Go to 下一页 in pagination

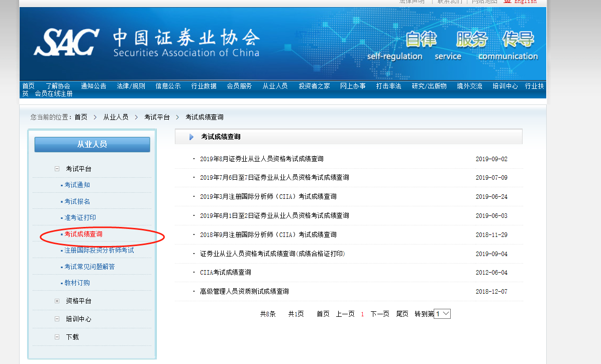380,314
